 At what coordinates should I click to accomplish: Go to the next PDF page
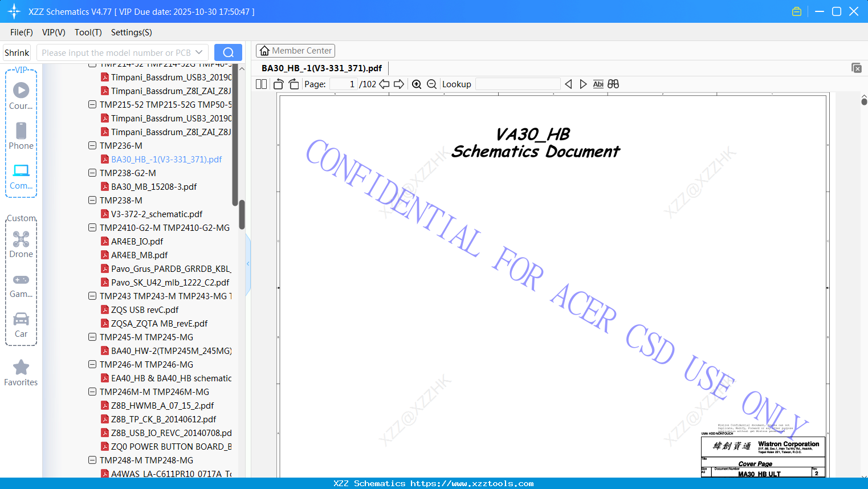pyautogui.click(x=399, y=84)
